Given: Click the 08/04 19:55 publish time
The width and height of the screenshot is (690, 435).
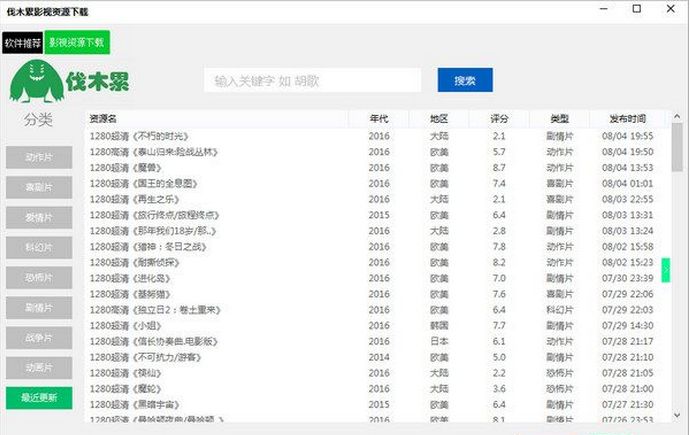Looking at the screenshot, I should click(628, 136).
